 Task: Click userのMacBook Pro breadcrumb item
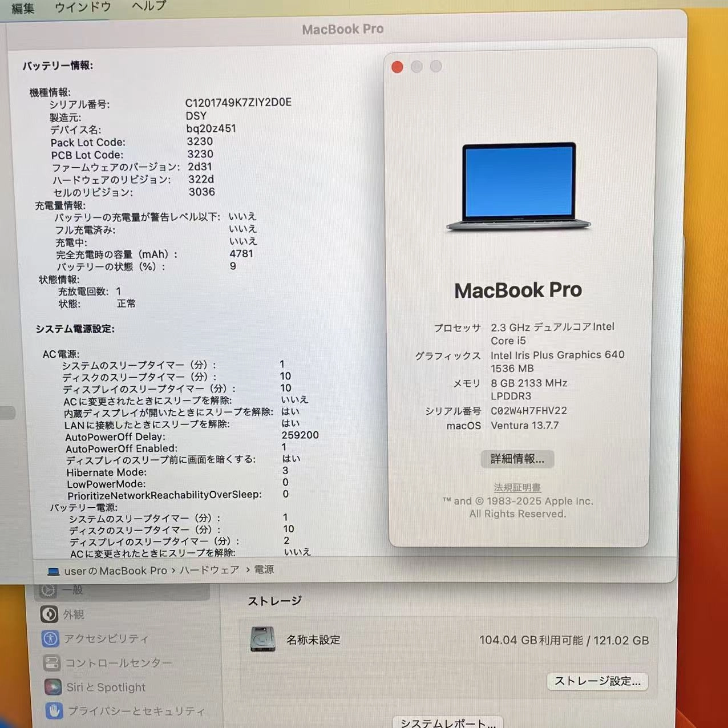(116, 571)
